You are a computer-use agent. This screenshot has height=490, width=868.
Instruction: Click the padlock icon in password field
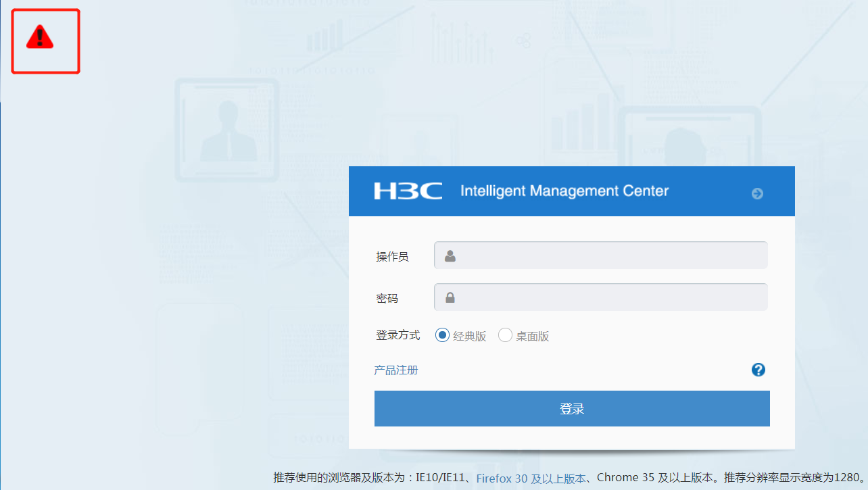point(450,297)
